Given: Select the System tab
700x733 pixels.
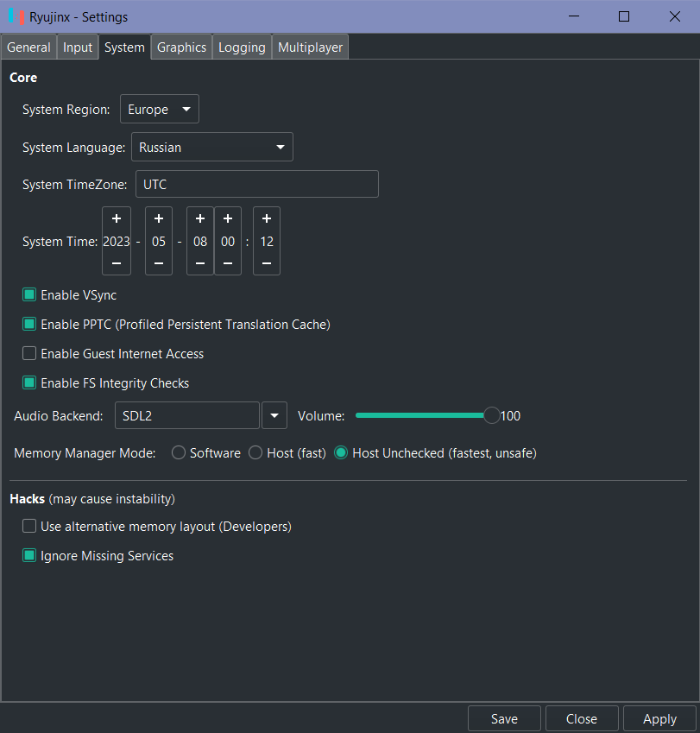Looking at the screenshot, I should pos(125,47).
